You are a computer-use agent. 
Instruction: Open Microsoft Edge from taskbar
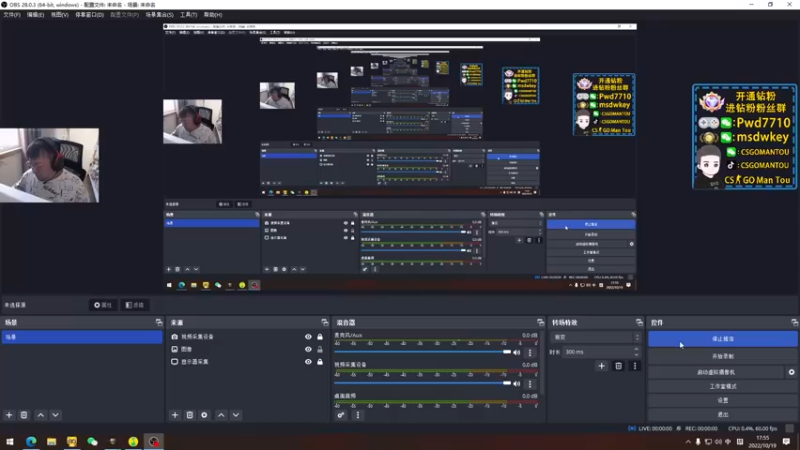click(x=31, y=441)
